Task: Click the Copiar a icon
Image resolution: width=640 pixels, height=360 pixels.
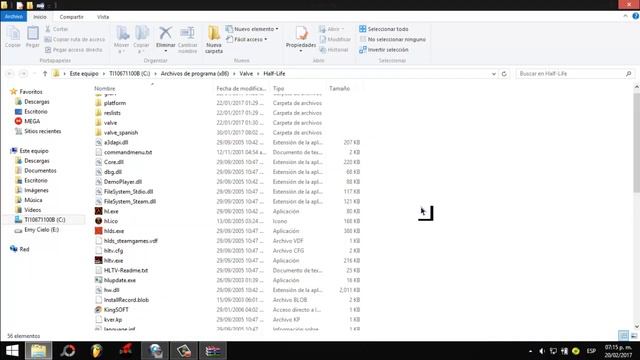Action: coord(141,39)
